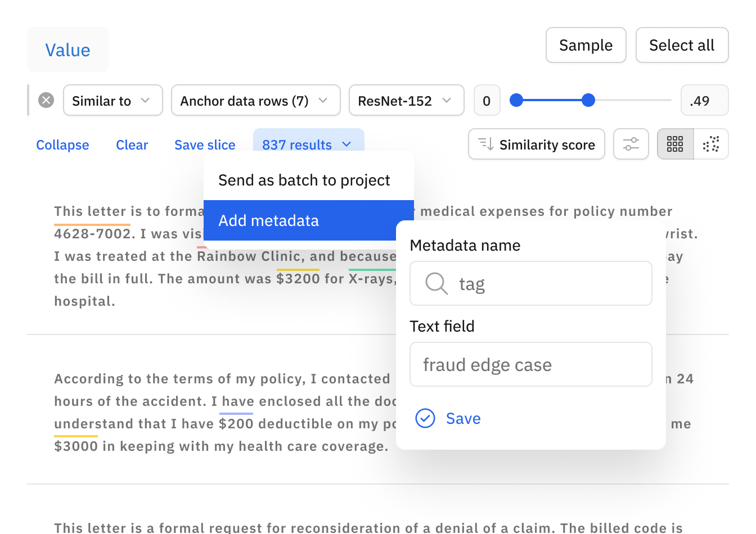
Task: Expand Anchor data rows (7) dropdown
Action: [256, 100]
